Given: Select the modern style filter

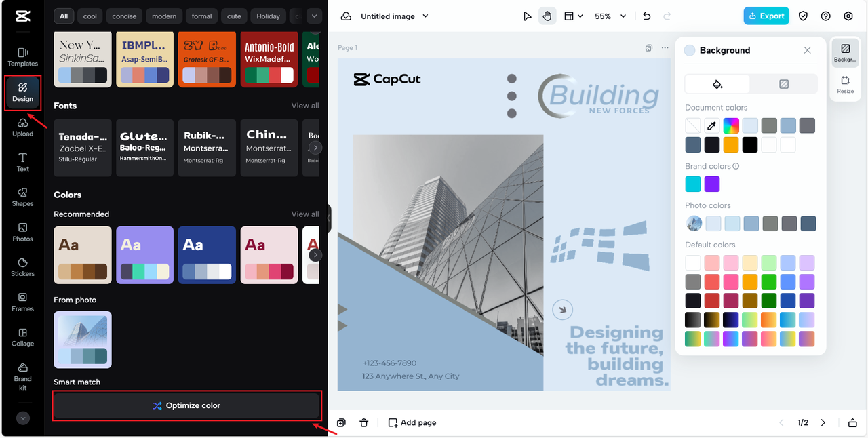Looking at the screenshot, I should click(164, 16).
